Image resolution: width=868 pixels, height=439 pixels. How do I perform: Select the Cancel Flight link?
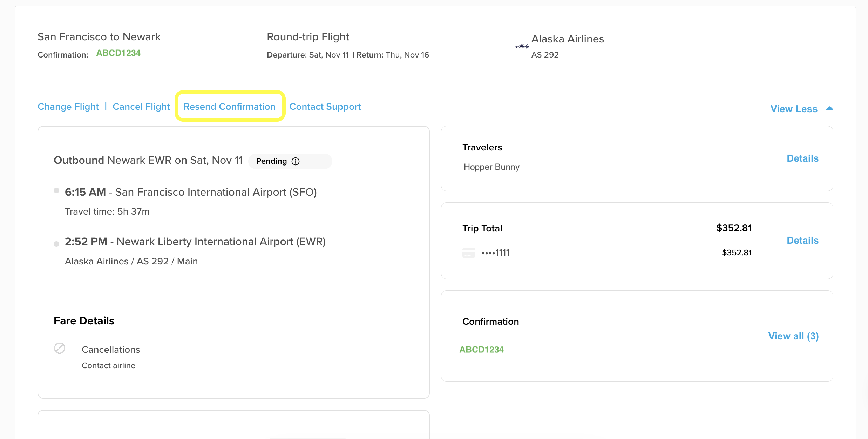pyautogui.click(x=141, y=107)
